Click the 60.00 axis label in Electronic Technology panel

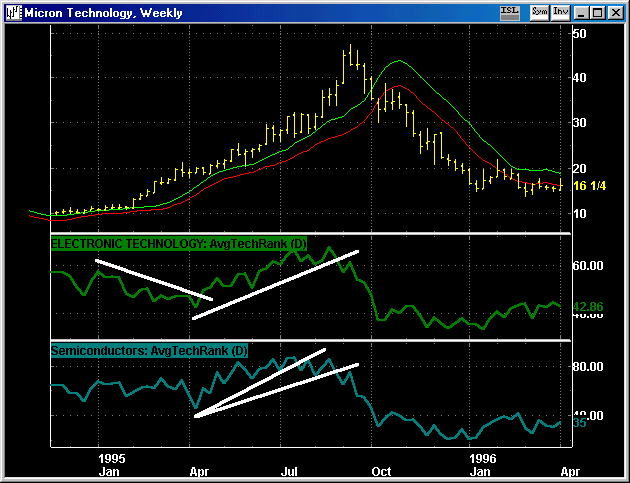(x=588, y=266)
